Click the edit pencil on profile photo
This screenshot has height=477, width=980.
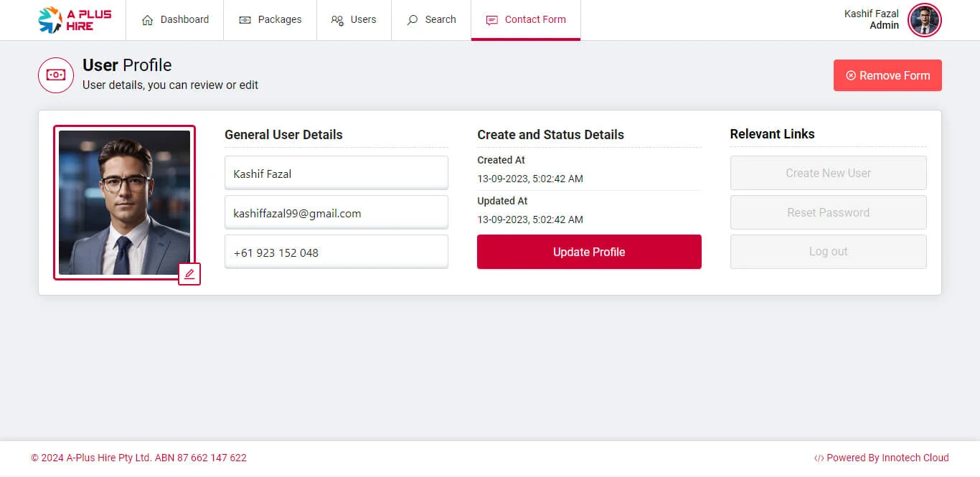189,274
